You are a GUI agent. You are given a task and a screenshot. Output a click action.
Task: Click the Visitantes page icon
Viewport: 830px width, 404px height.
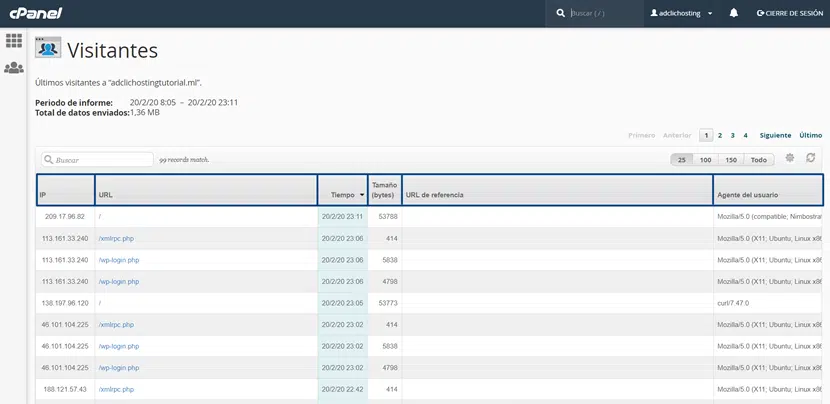pos(48,48)
